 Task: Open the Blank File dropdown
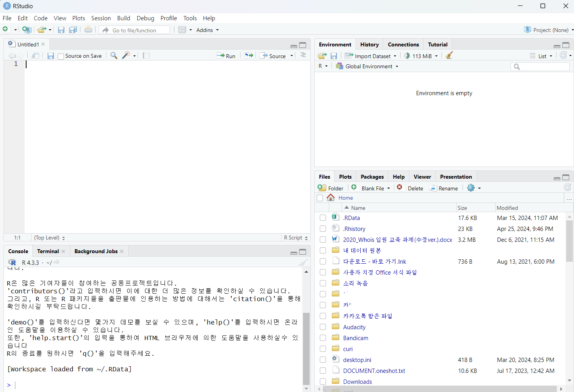coord(370,188)
